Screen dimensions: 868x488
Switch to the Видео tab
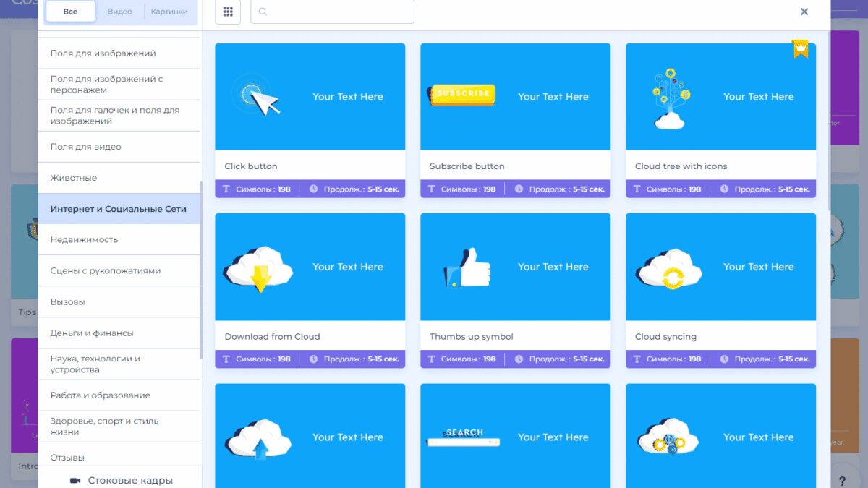coord(120,12)
